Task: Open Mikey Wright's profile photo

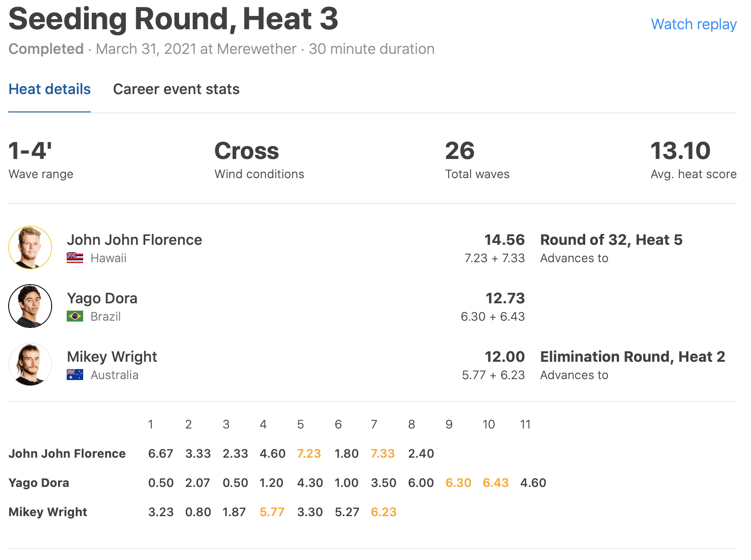Action: pos(30,365)
